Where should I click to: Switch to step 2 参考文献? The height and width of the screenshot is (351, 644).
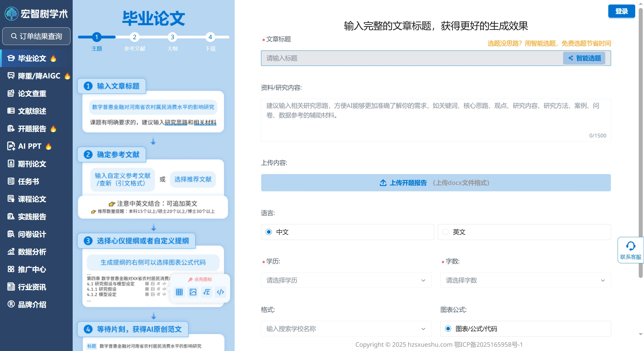[135, 37]
